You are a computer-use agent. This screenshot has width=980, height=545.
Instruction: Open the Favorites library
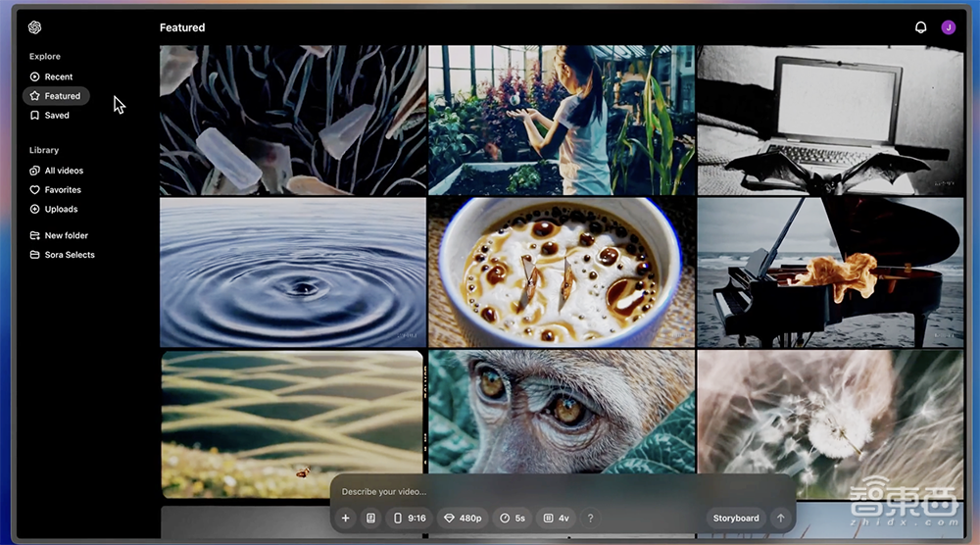click(62, 190)
